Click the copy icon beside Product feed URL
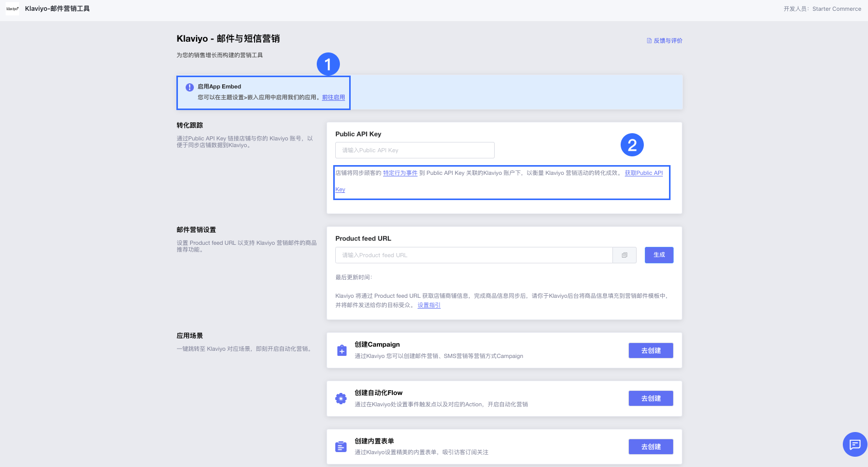The image size is (868, 467). [x=624, y=255]
